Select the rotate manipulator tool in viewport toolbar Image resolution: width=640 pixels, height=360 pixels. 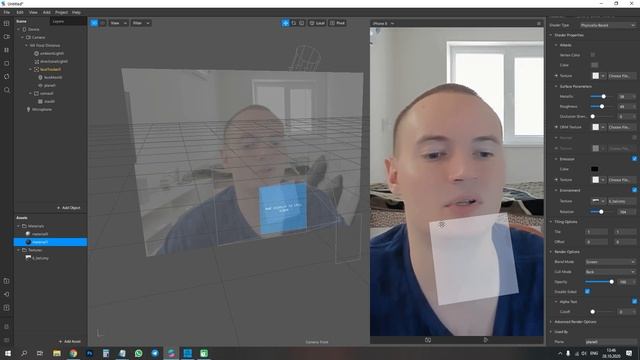pos(293,23)
